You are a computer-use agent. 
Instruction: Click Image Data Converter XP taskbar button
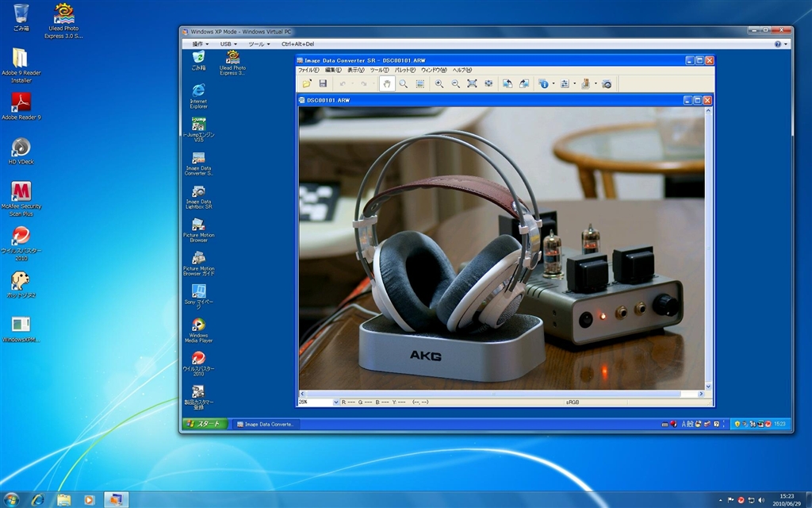[x=265, y=424]
